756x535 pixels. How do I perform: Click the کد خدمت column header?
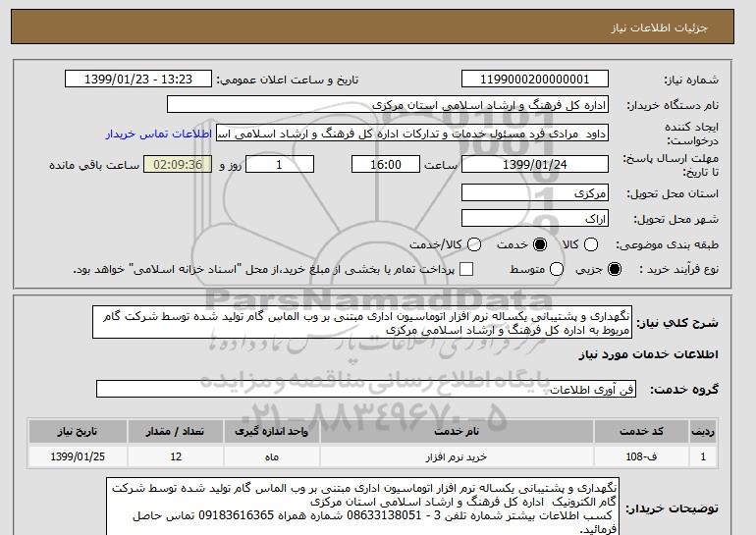pyautogui.click(x=641, y=431)
